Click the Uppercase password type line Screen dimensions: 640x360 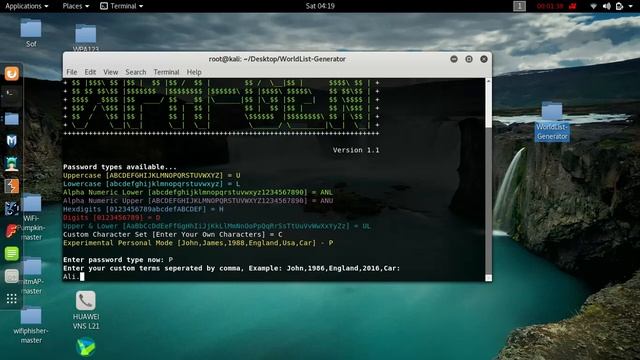coord(151,176)
